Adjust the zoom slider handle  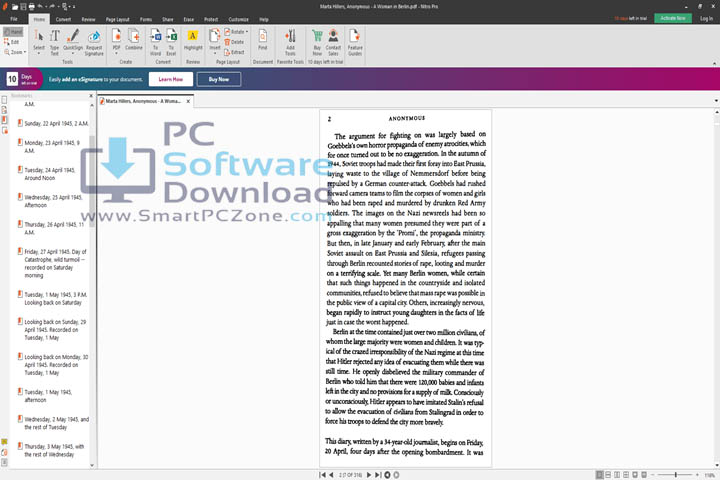(x=675, y=474)
